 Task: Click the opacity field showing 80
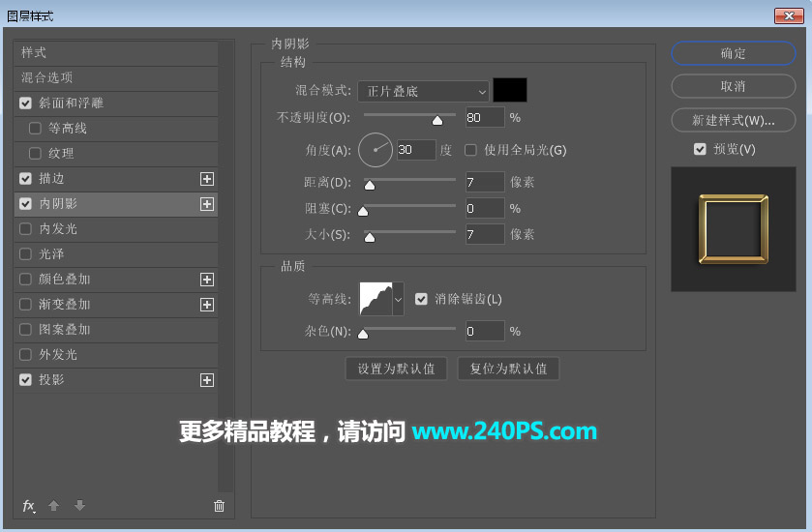[x=485, y=117]
